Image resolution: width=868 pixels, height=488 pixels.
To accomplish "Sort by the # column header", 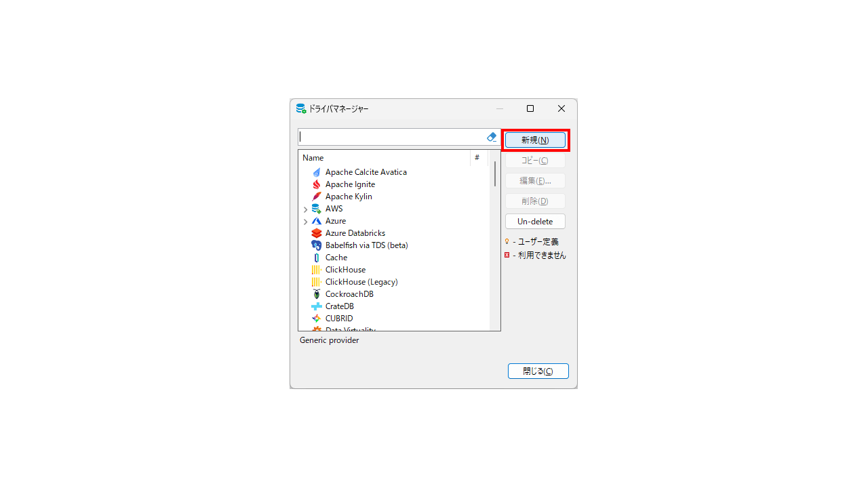I will tap(479, 158).
